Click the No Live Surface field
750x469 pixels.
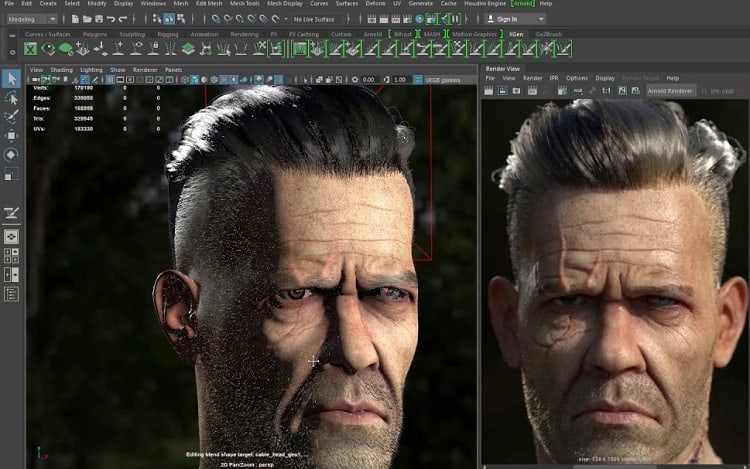pos(316,19)
